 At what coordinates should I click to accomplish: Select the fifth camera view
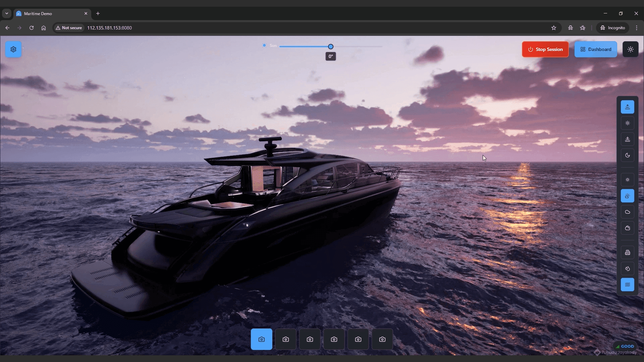[358, 339]
